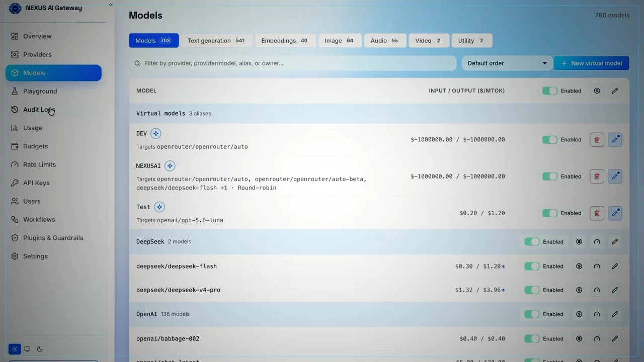Toggle the Test virtual model Enabled switch
The image size is (644, 362).
(x=549, y=213)
